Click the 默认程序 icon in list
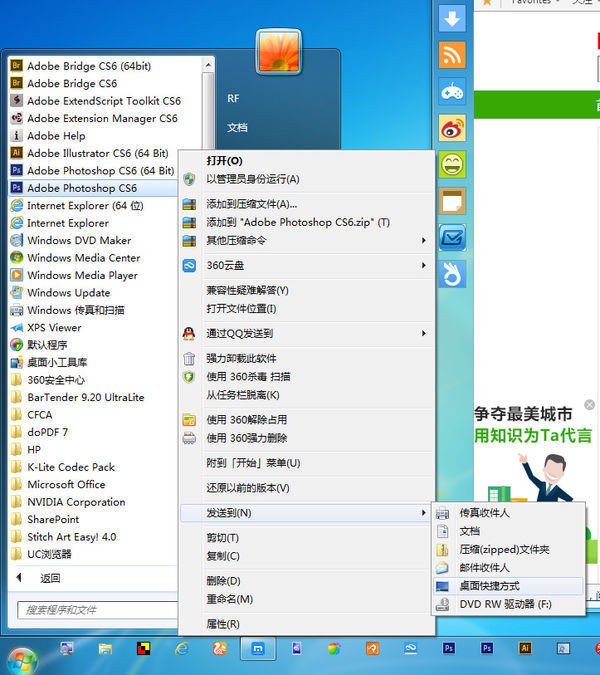Image resolution: width=600 pixels, height=675 pixels. point(16,344)
